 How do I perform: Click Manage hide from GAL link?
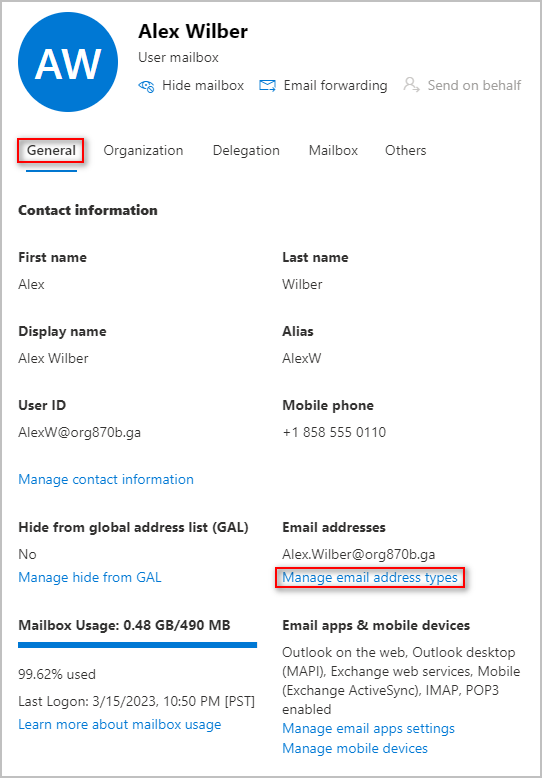(x=90, y=578)
